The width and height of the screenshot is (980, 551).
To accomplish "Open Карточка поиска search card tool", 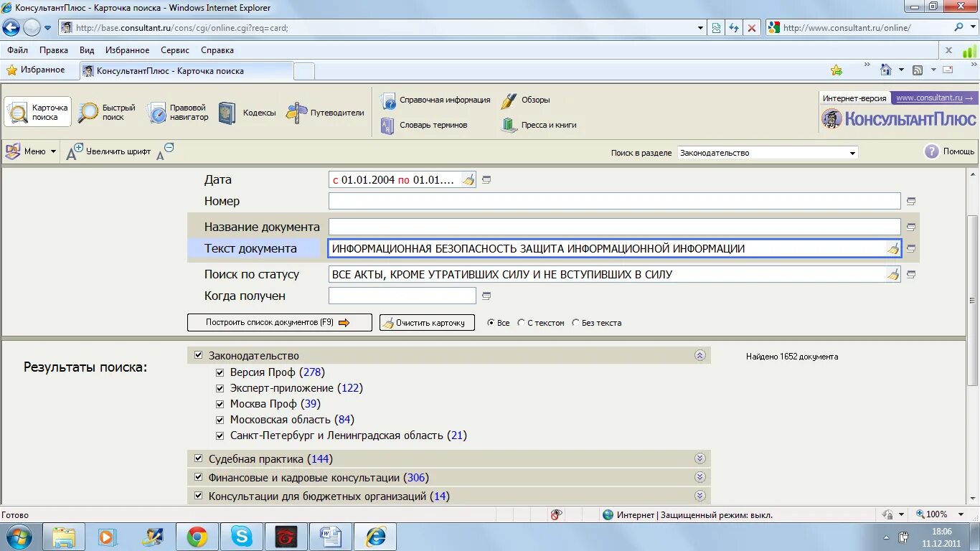I will click(38, 112).
